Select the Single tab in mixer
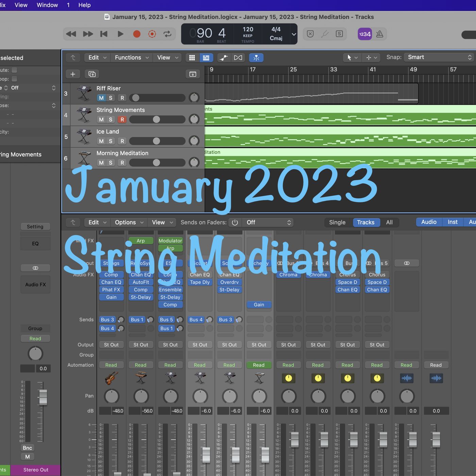 pos(337,222)
